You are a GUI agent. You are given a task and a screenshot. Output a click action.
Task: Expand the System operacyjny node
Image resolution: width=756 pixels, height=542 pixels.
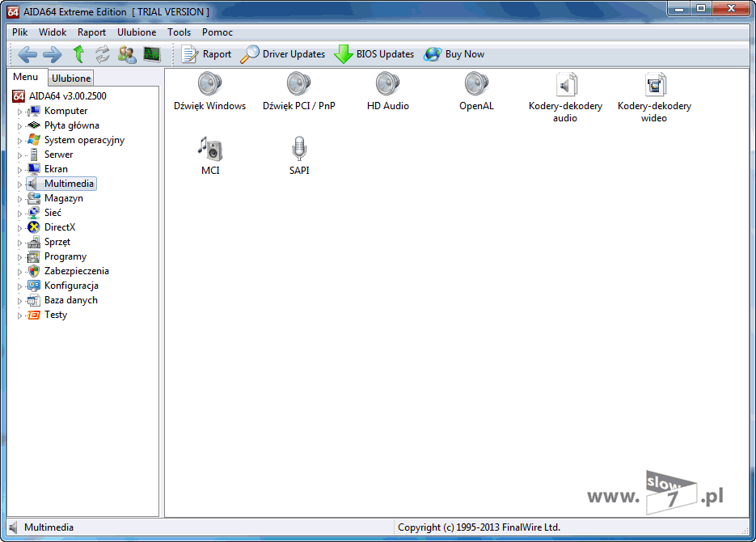pyautogui.click(x=19, y=141)
